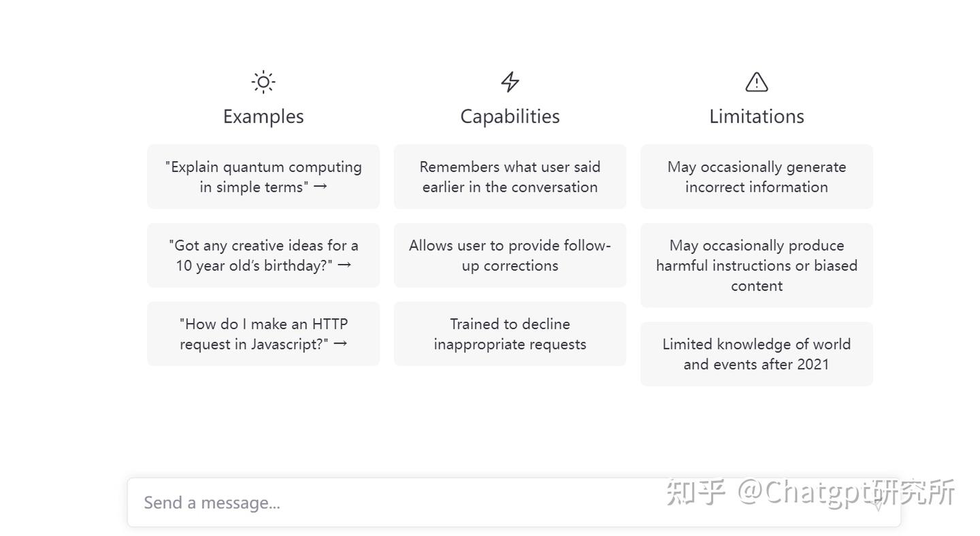This screenshot has width=980, height=536.
Task: Click the warning triangle icon above Limitations
Action: pos(756,82)
